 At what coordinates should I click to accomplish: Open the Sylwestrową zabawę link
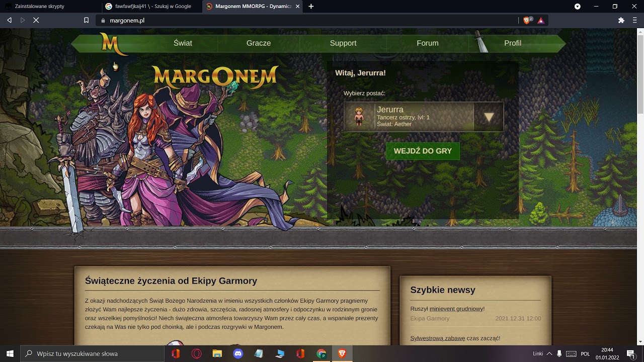pyautogui.click(x=438, y=338)
